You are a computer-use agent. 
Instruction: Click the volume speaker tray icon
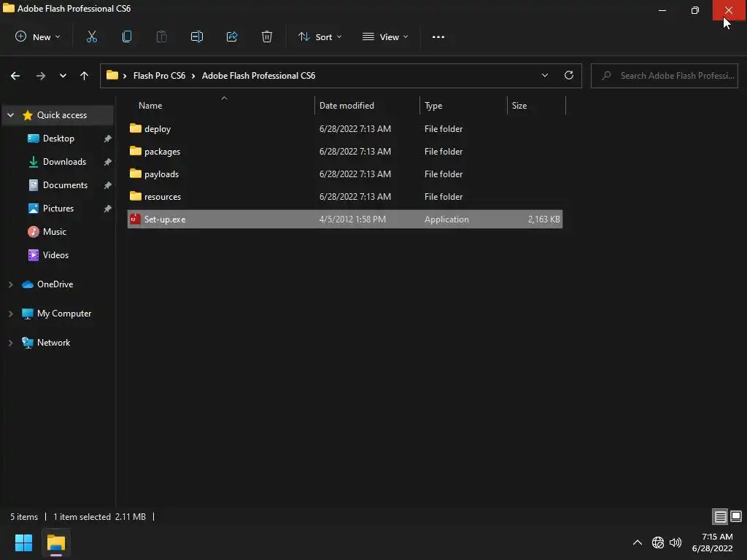[676, 542]
